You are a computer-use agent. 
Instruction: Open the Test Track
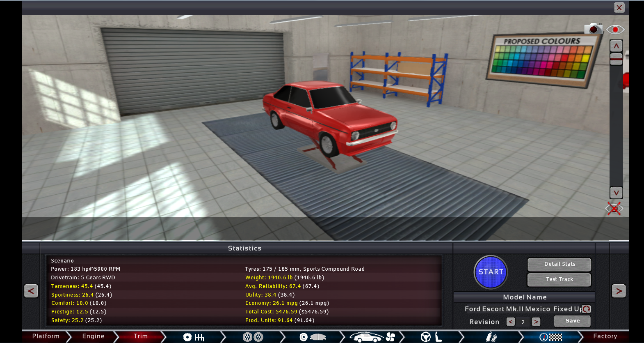(x=560, y=279)
